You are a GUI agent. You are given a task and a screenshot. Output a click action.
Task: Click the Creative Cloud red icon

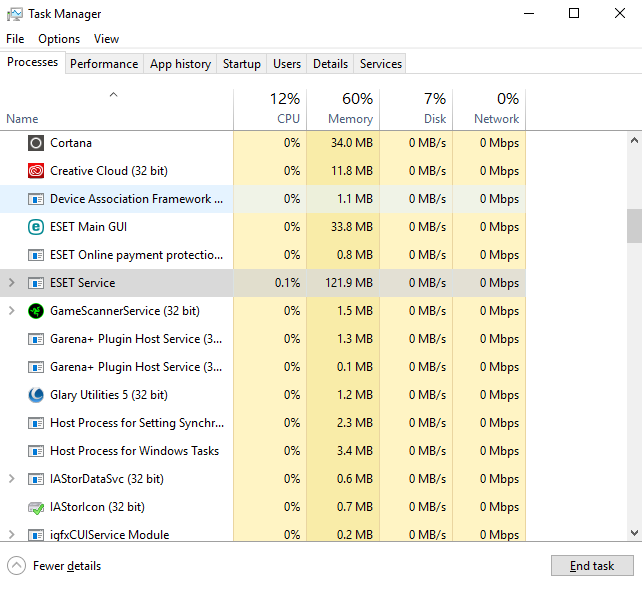click(x=36, y=171)
